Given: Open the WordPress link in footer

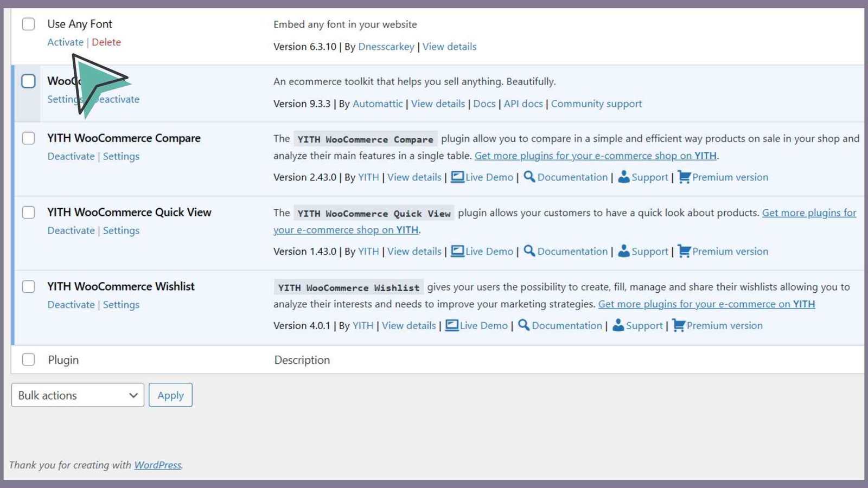Looking at the screenshot, I should coord(158,465).
